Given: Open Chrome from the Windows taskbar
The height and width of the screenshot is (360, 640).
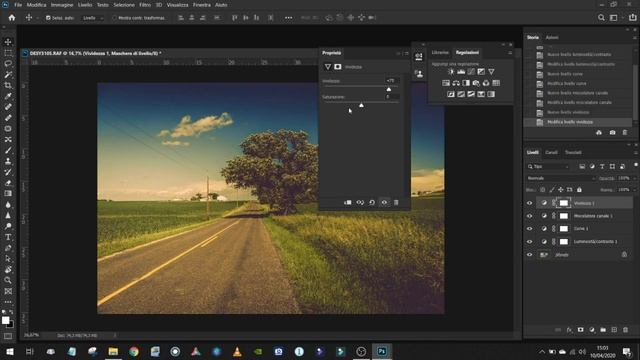Looking at the screenshot, I should tap(134, 351).
